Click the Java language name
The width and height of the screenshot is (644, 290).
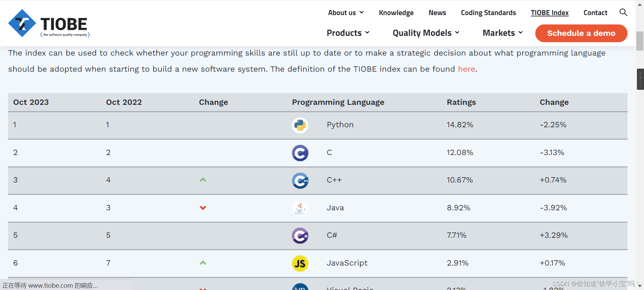335,208
